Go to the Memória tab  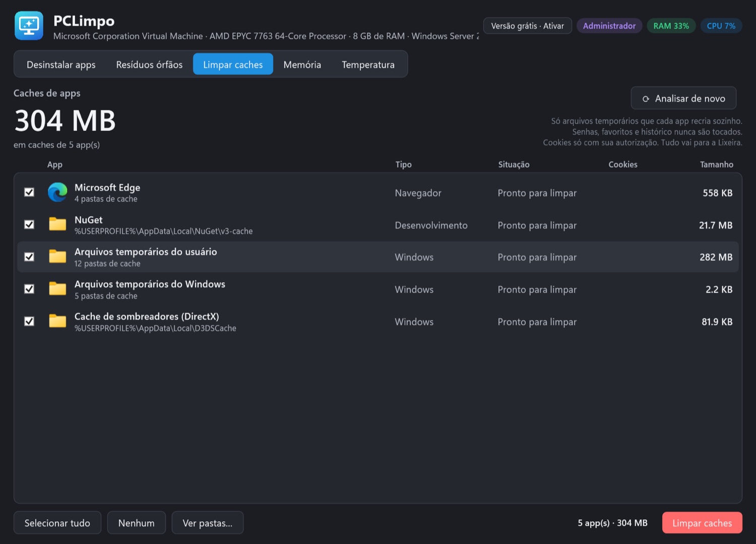click(x=302, y=64)
